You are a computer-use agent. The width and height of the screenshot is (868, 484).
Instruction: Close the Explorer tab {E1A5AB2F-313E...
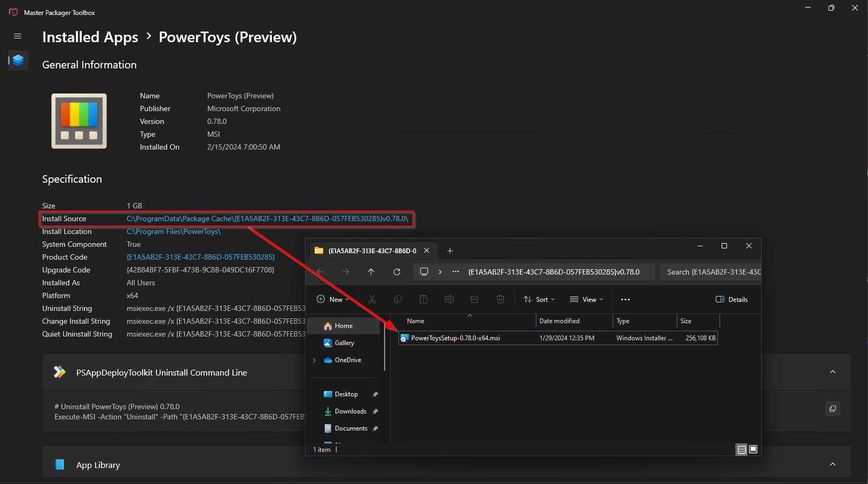(427, 251)
